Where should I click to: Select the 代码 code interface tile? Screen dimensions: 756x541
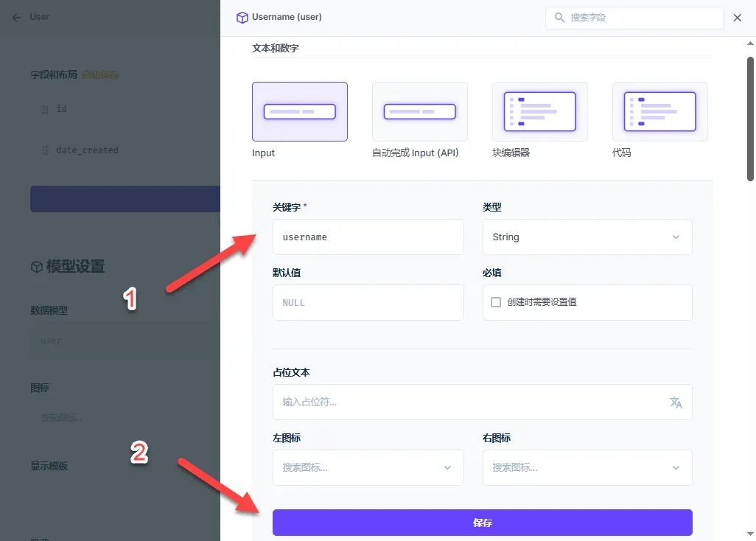pyautogui.click(x=659, y=111)
